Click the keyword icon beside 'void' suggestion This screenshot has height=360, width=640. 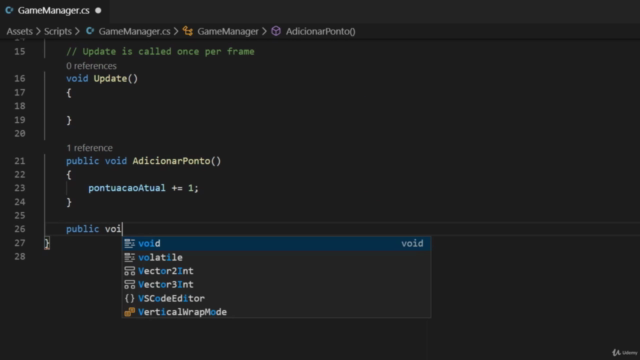point(129,244)
